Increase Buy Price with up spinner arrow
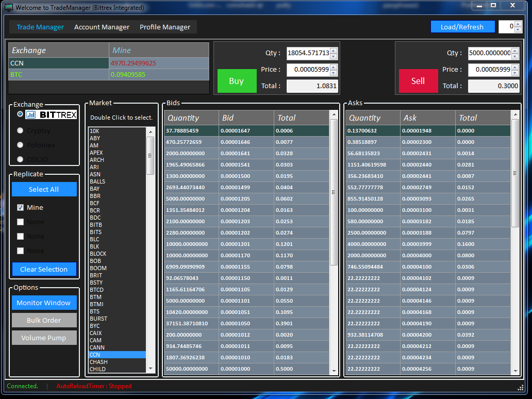 coord(334,67)
